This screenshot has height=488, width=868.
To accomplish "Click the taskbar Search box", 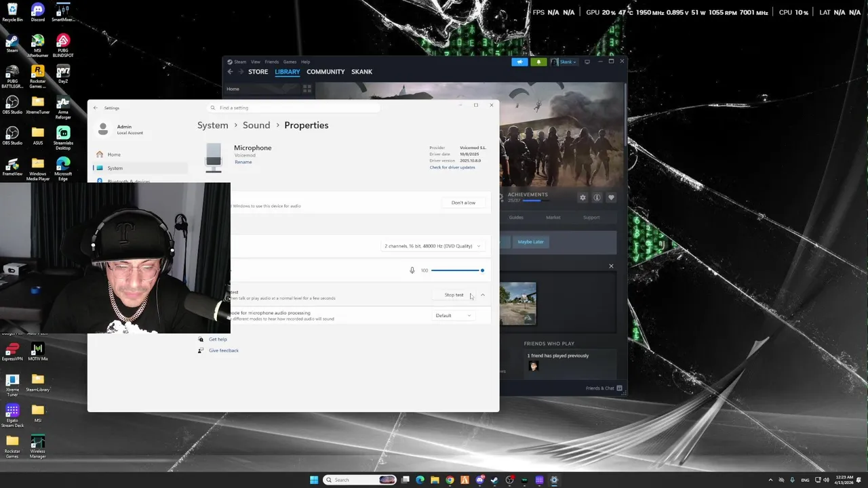I will [360, 480].
